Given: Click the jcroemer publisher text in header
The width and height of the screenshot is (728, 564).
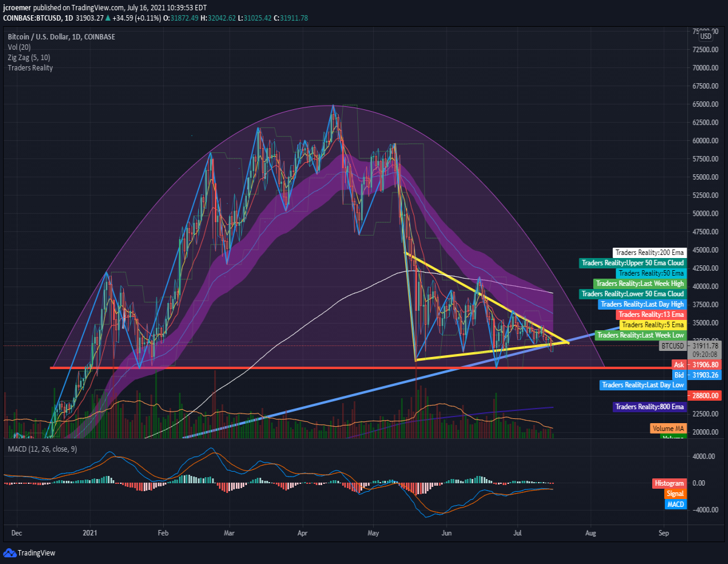Looking at the screenshot, I should pos(16,7).
